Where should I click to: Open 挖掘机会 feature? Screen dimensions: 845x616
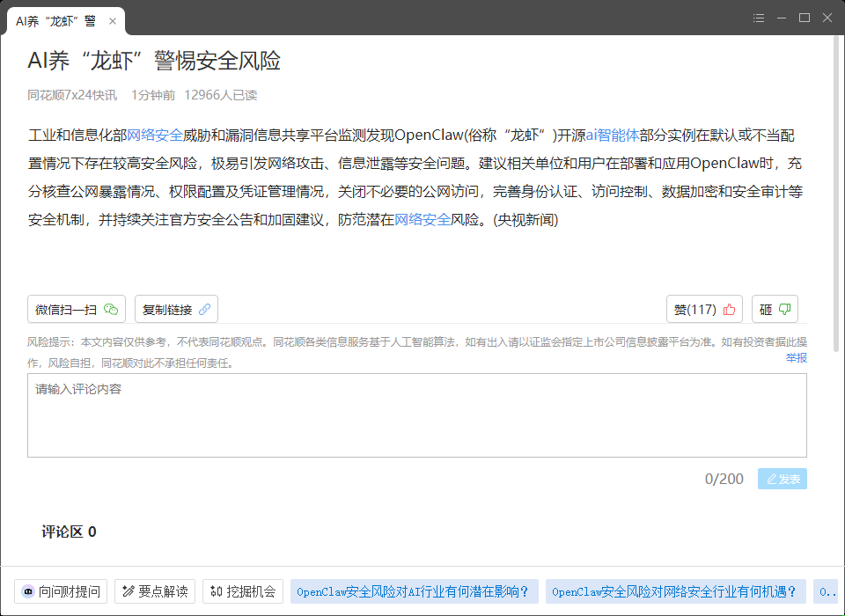(243, 591)
